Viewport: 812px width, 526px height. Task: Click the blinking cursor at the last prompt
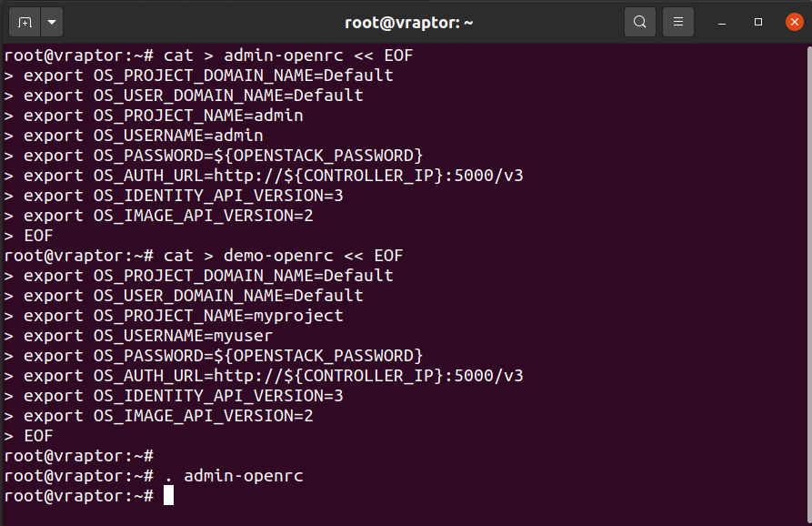click(169, 495)
